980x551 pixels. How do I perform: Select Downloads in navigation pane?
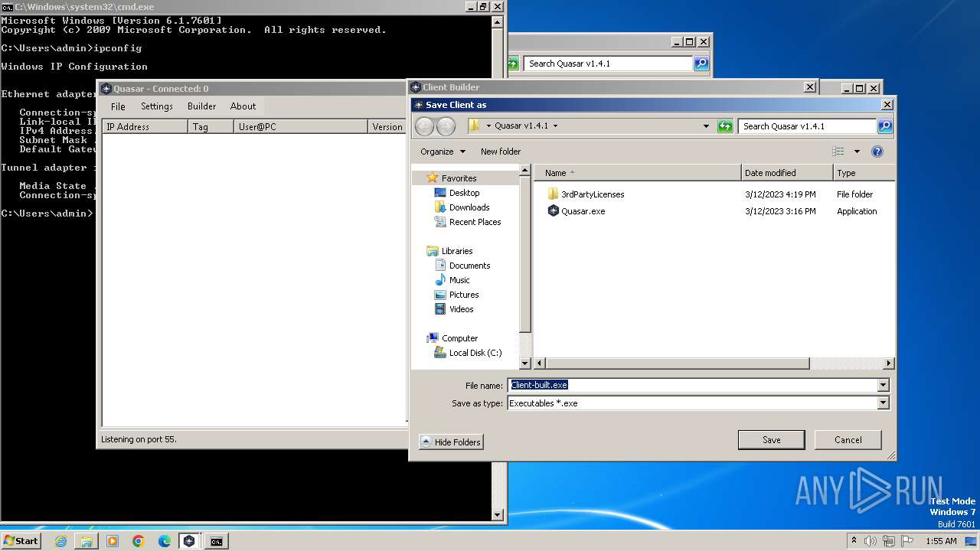tap(469, 207)
